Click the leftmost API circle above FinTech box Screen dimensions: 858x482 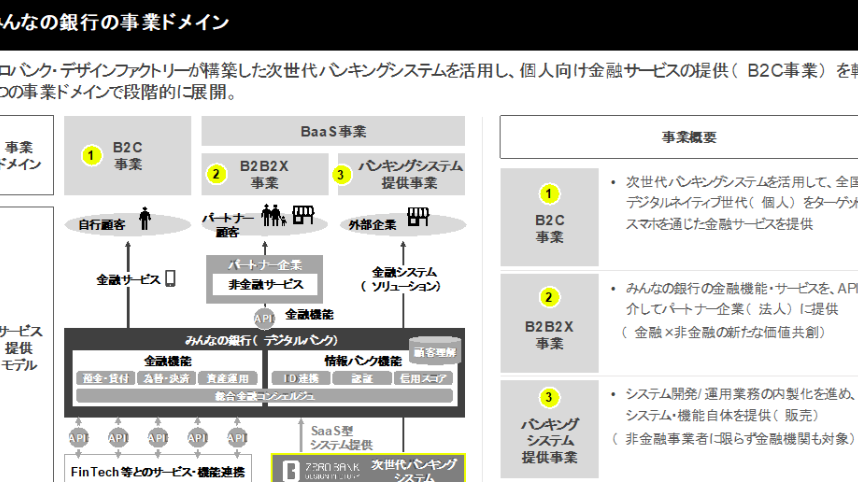(78, 438)
